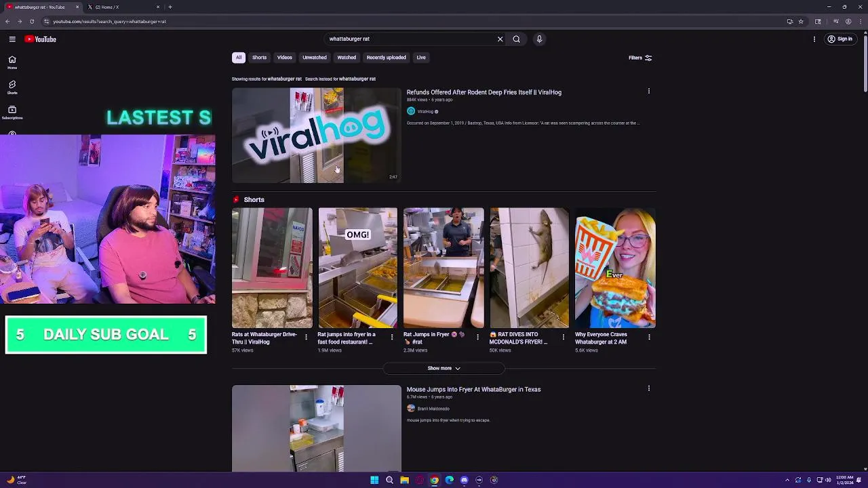Open options for ViralHog rodent video

[649, 91]
